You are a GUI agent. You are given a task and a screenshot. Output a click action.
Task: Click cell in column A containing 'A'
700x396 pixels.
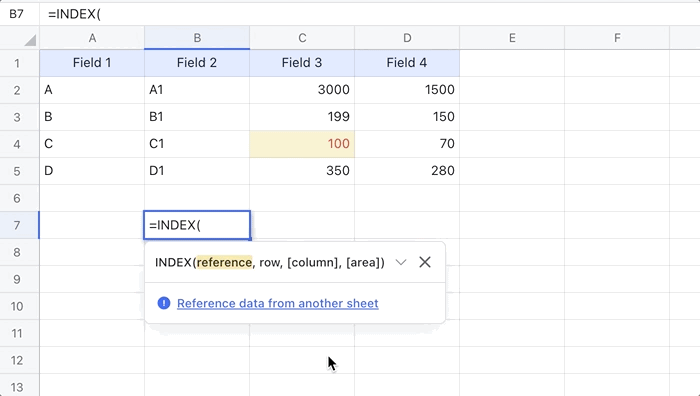pyautogui.click(x=92, y=90)
